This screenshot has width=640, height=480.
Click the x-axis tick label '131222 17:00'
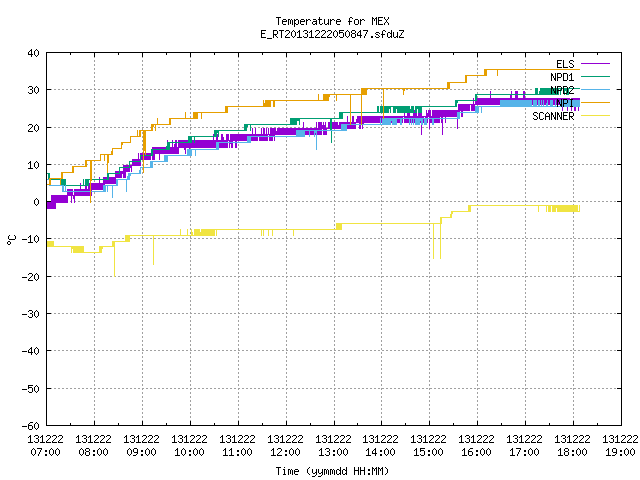(x=524, y=445)
